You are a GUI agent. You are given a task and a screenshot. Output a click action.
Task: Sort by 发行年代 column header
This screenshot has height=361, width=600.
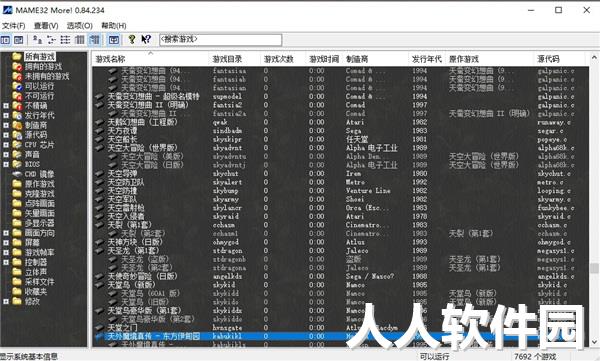click(x=427, y=59)
